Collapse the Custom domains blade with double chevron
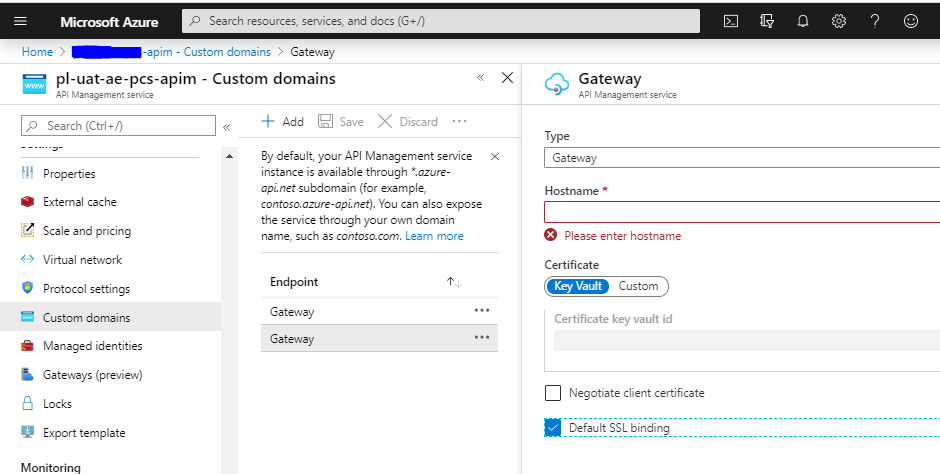The image size is (940, 474). click(480, 77)
